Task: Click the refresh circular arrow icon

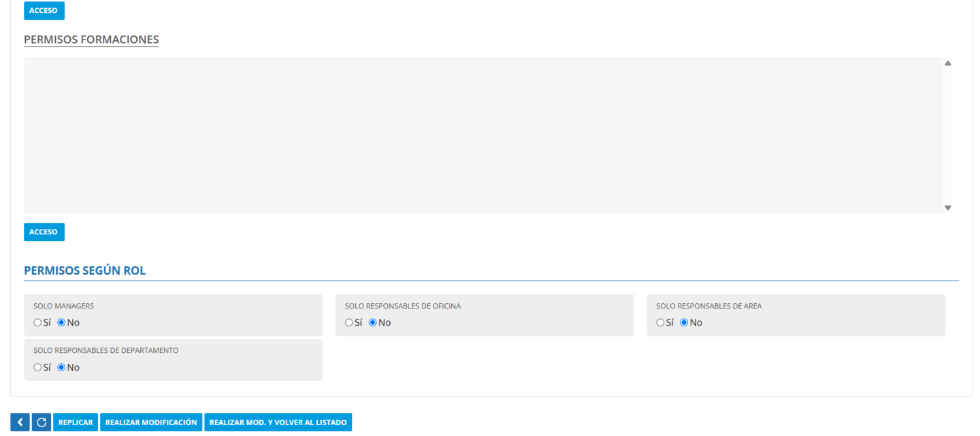Action: pos(42,422)
